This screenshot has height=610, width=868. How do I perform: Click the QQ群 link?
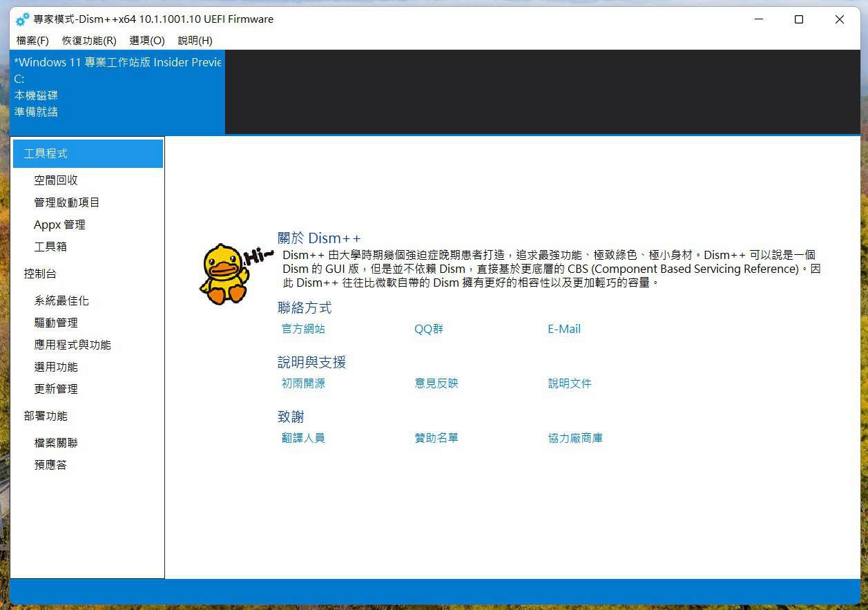[429, 329]
